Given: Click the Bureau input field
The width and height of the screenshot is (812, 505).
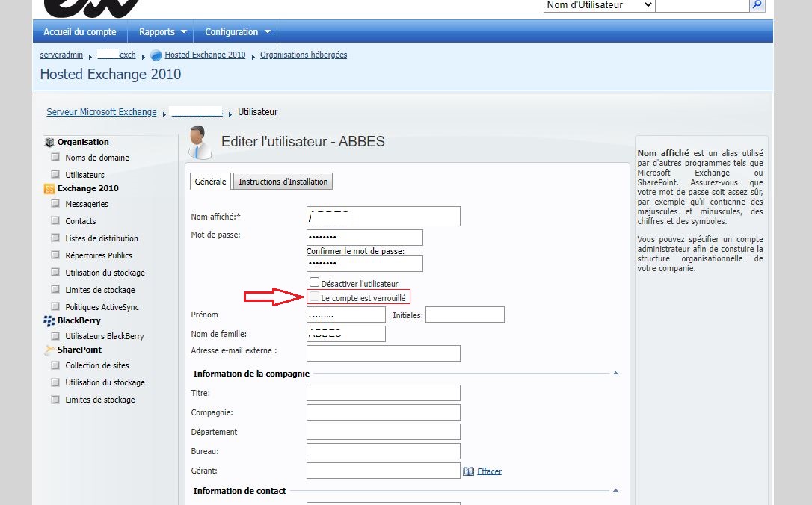Looking at the screenshot, I should 384,451.
